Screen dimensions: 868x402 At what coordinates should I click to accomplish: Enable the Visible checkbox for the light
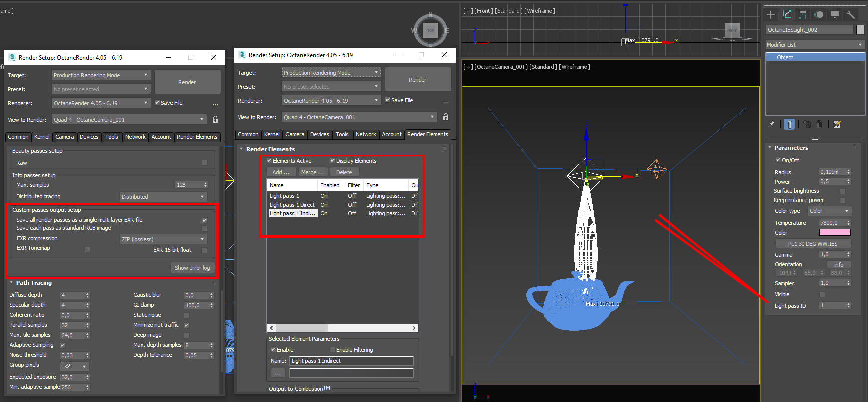tap(822, 294)
